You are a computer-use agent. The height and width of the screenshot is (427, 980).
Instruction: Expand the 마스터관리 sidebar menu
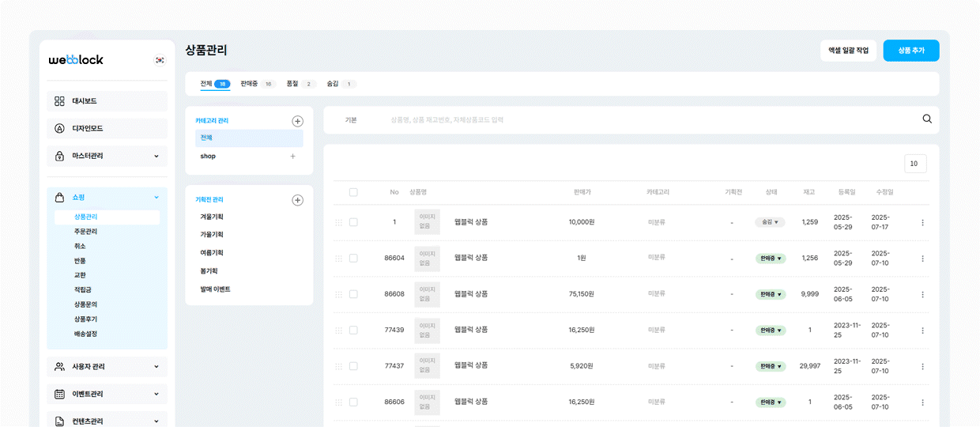[107, 156]
